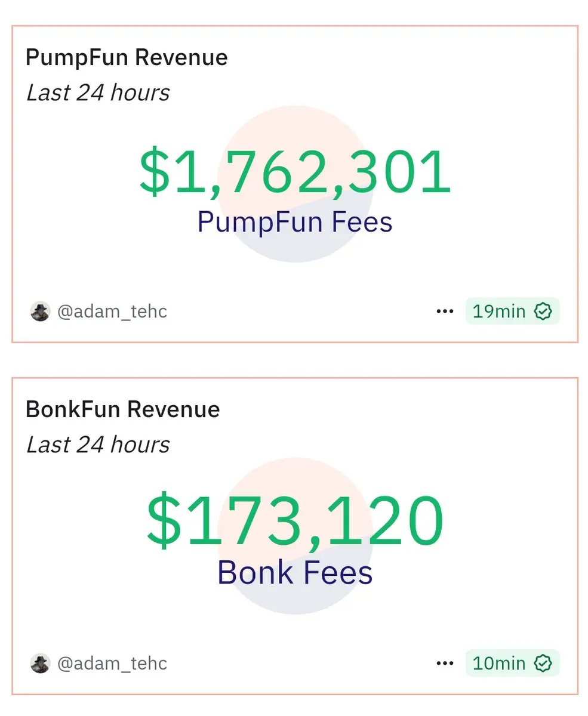Image resolution: width=588 pixels, height=716 pixels.
Task: Click verified checkmark badge beside 10min
Action: pos(543,663)
